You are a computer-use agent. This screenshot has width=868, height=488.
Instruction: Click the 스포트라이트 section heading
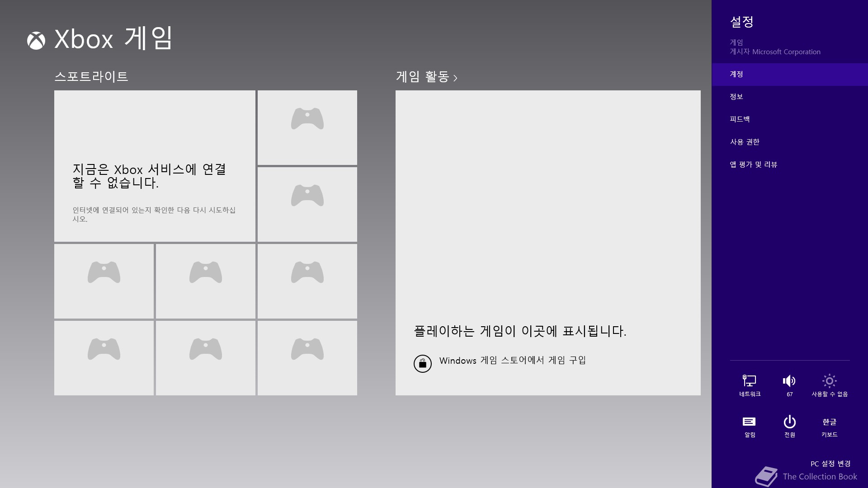[x=91, y=76]
